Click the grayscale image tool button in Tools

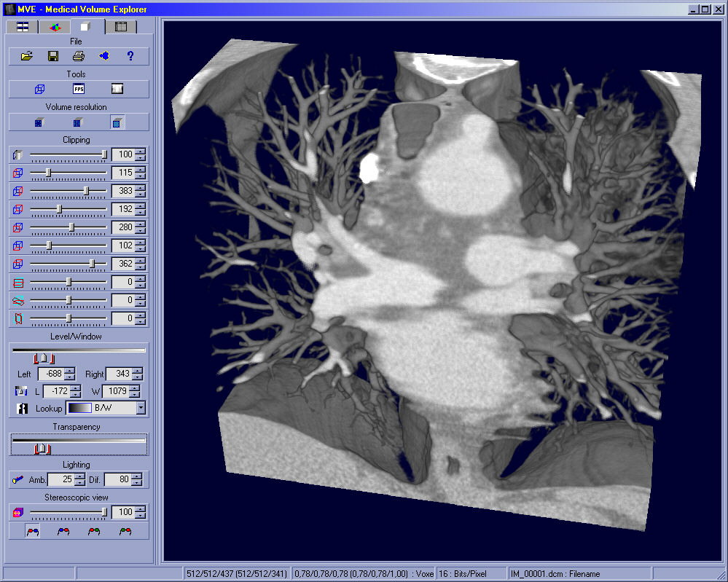click(x=117, y=89)
